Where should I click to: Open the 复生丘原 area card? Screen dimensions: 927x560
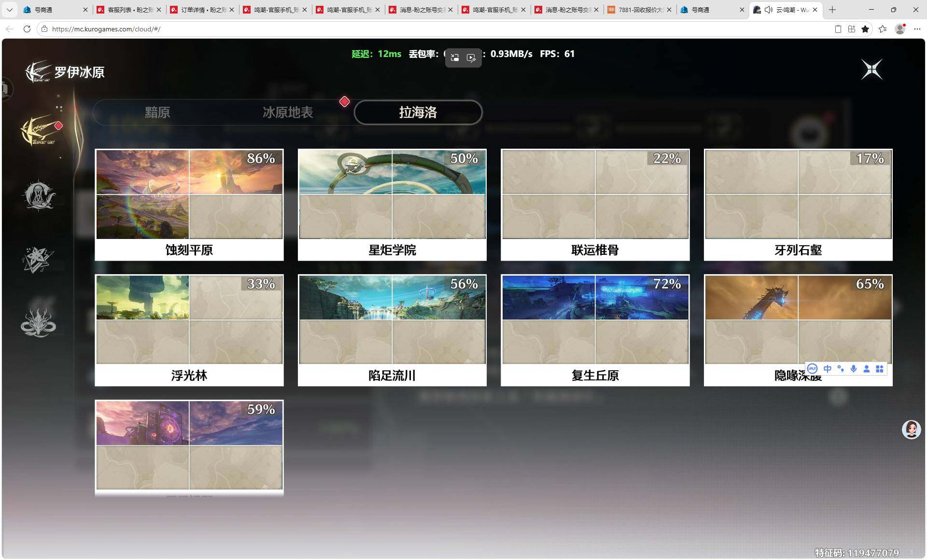[595, 330]
